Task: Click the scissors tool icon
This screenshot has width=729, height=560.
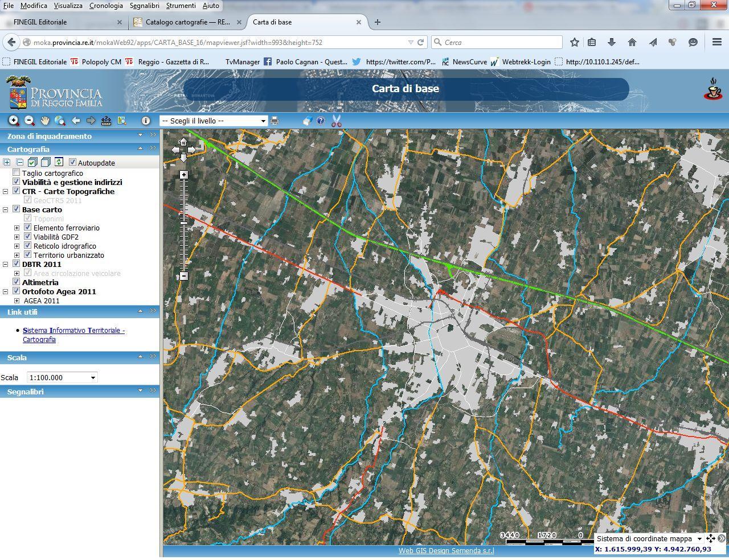Action: click(x=337, y=121)
